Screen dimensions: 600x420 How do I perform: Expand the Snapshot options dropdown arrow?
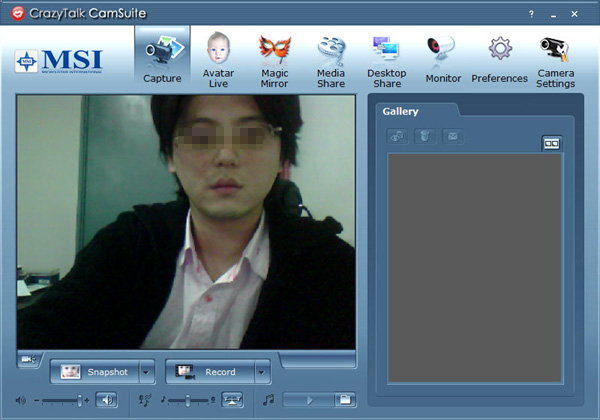(x=147, y=371)
